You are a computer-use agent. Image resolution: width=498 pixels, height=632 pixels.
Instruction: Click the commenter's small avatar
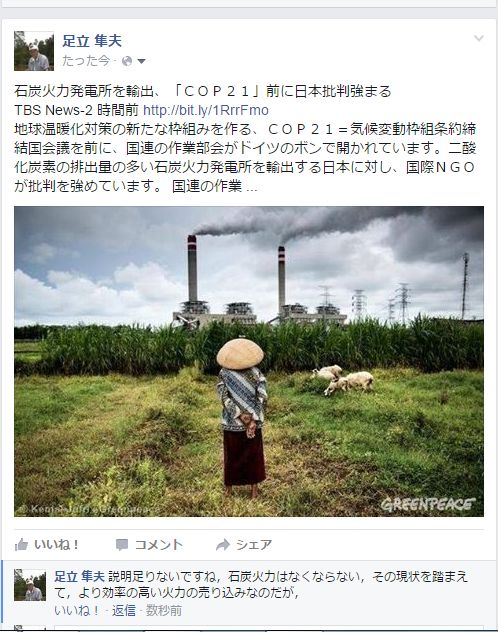pyautogui.click(x=30, y=585)
